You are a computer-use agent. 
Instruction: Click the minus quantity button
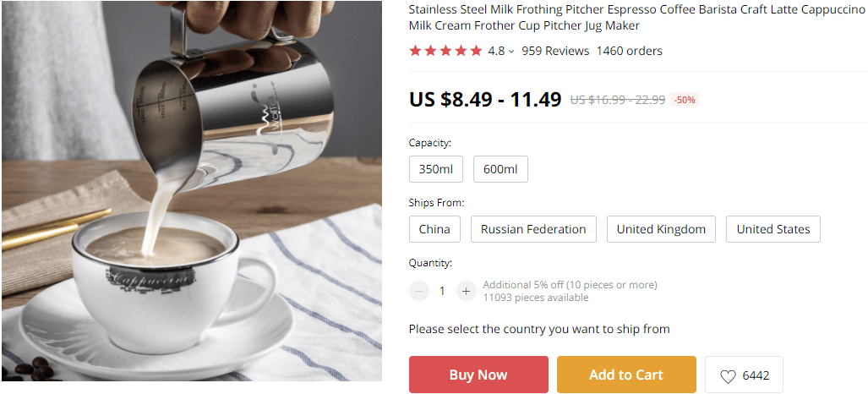(x=419, y=291)
